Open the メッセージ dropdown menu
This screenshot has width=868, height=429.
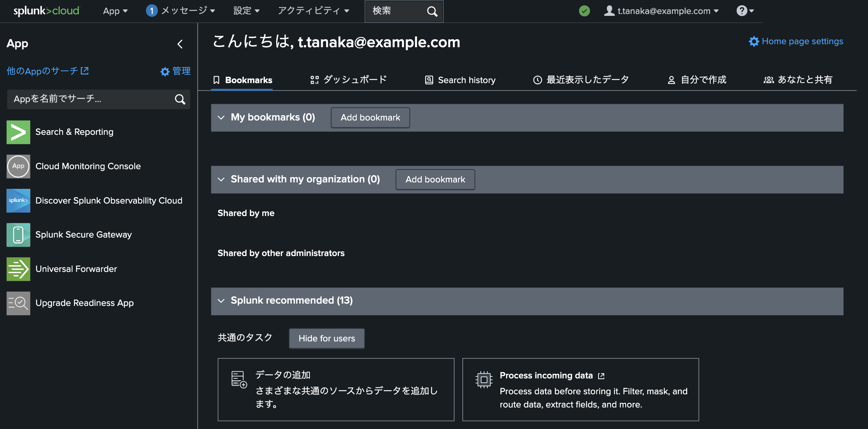181,11
